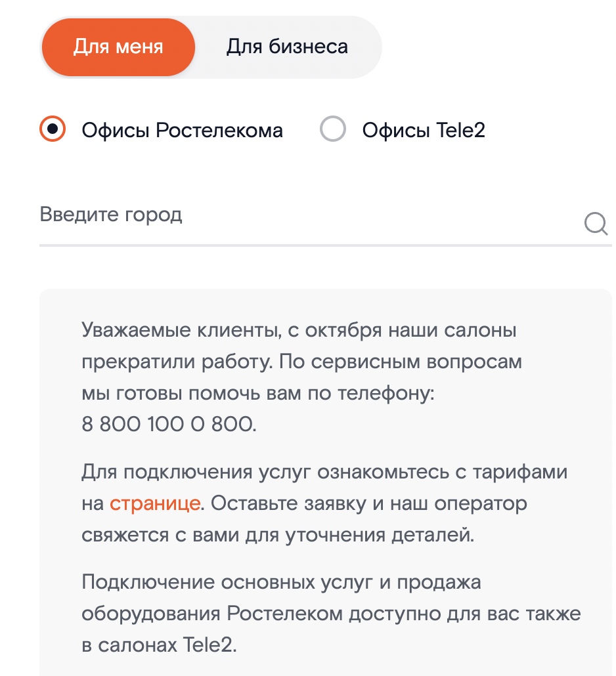616x676 pixels.
Task: Select the "Офисы Ростелекома" radio button circle
Action: (x=53, y=129)
